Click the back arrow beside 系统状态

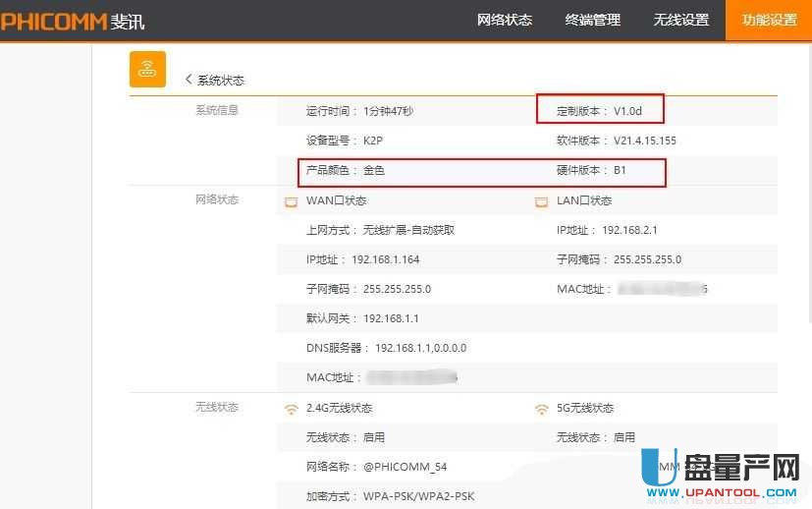point(189,80)
